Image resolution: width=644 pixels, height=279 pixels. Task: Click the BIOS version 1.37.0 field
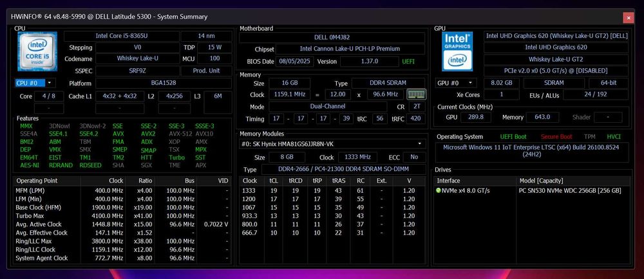[370, 62]
